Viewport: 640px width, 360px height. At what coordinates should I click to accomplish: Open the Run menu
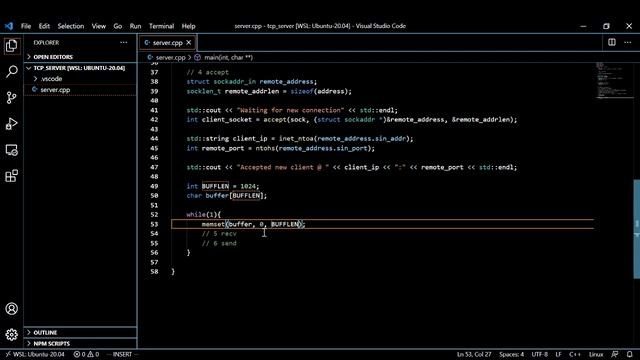135,26
